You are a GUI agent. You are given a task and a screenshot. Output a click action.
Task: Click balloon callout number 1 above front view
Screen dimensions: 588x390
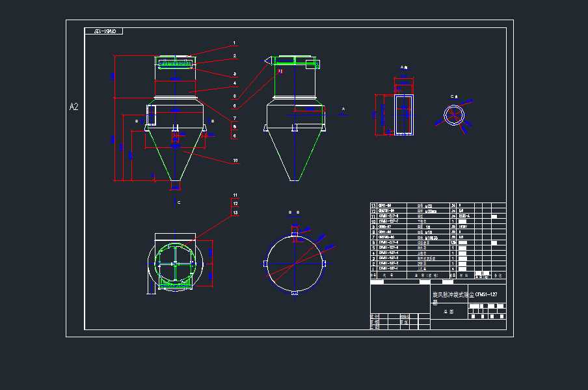point(234,41)
